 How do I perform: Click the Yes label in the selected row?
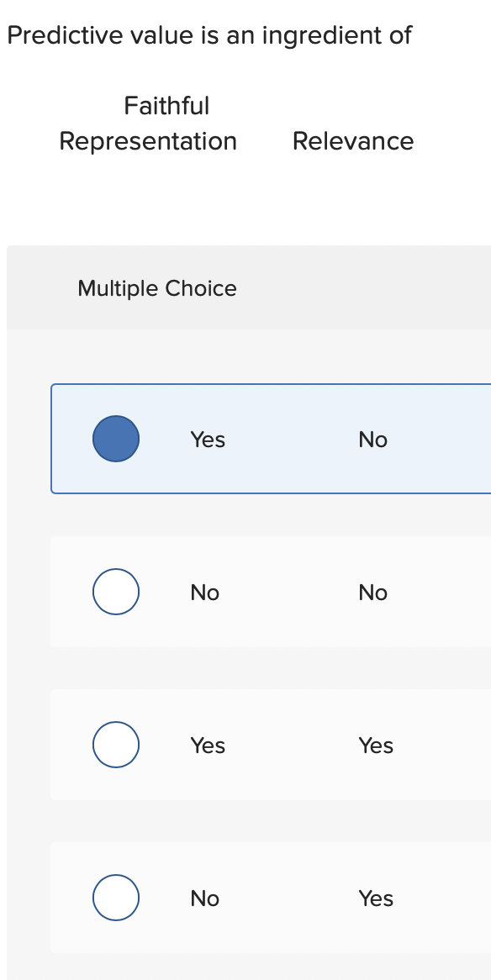[x=207, y=439]
